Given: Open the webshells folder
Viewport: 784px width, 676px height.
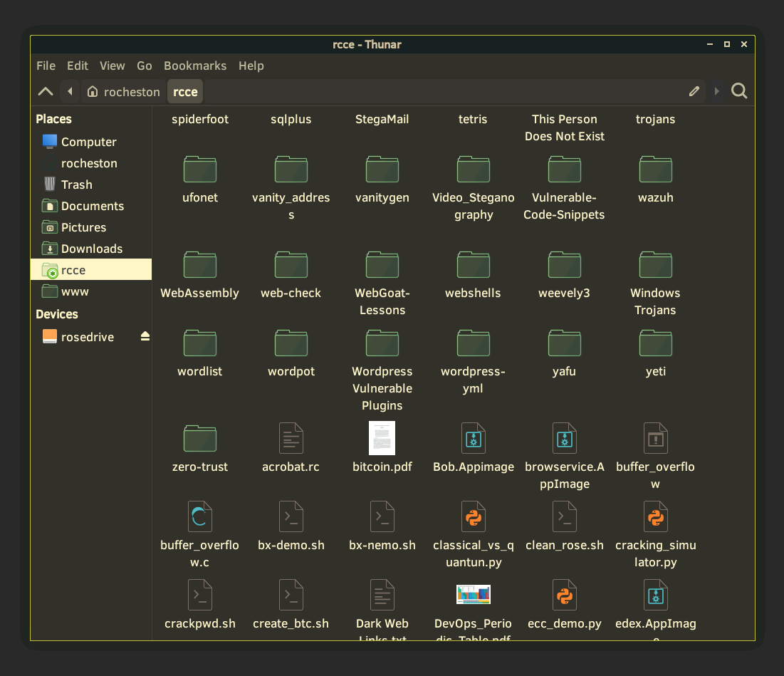Looking at the screenshot, I should tap(474, 265).
